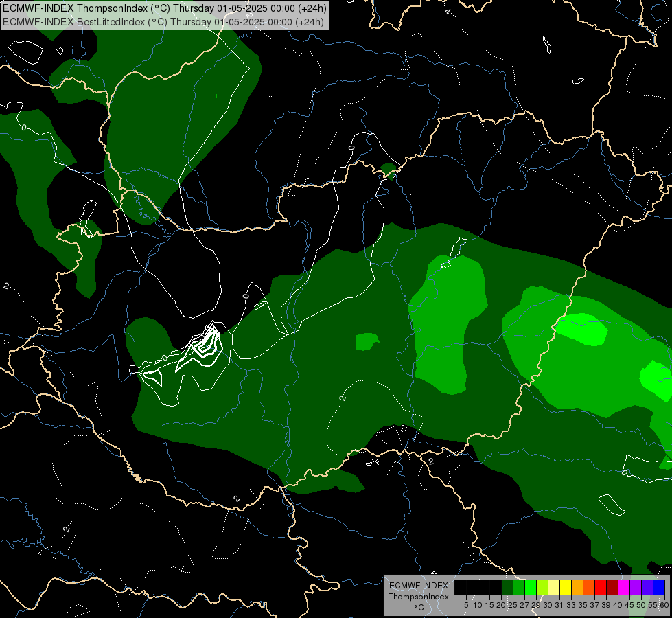Click the legend tick value 60
Viewport: 672px width, 618px height.
664,605
